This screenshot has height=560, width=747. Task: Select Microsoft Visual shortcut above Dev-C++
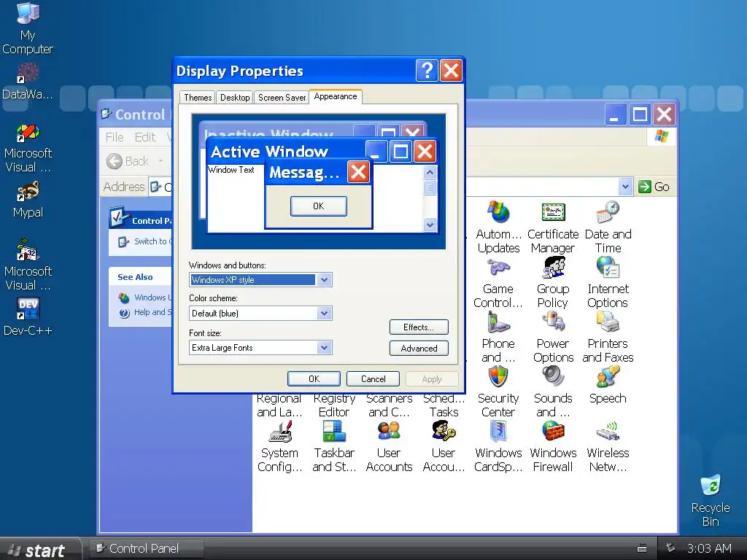click(28, 265)
